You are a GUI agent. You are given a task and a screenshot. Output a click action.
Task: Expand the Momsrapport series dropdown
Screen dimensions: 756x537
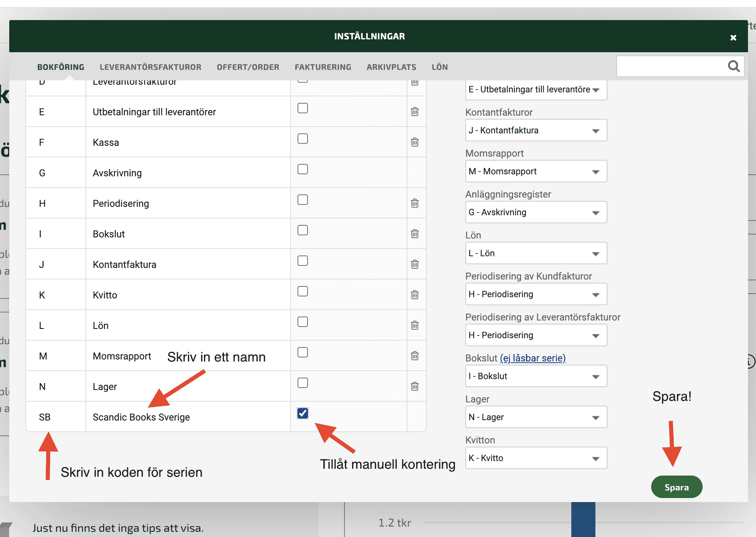[536, 171]
